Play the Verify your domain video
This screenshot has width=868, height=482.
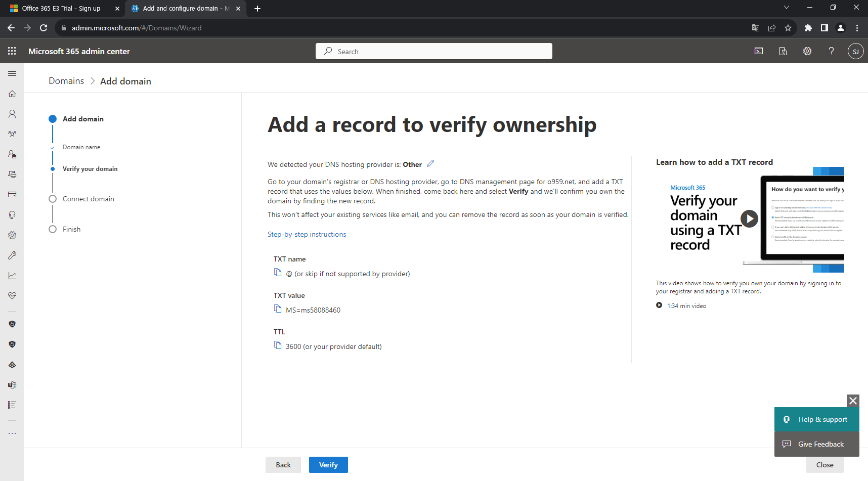749,218
